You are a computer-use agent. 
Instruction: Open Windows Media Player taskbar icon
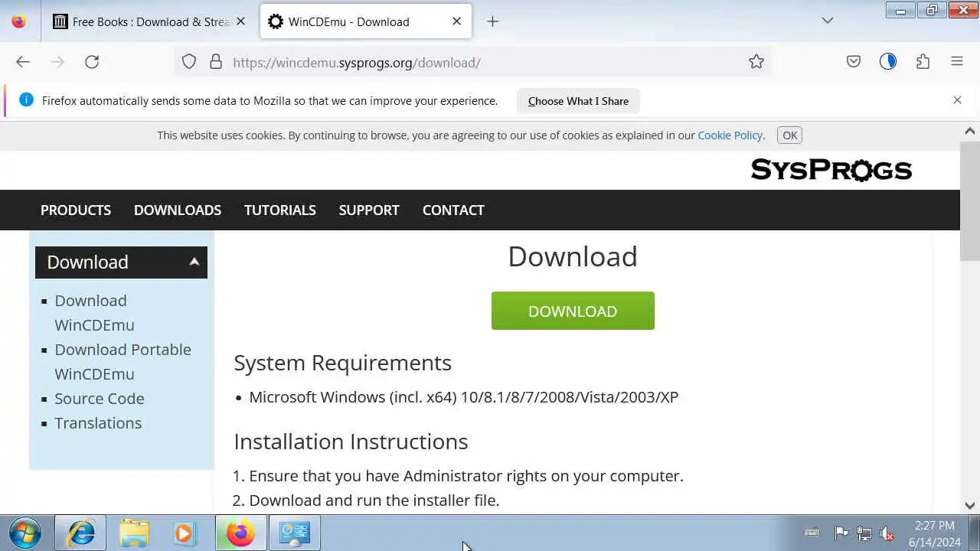click(x=184, y=533)
